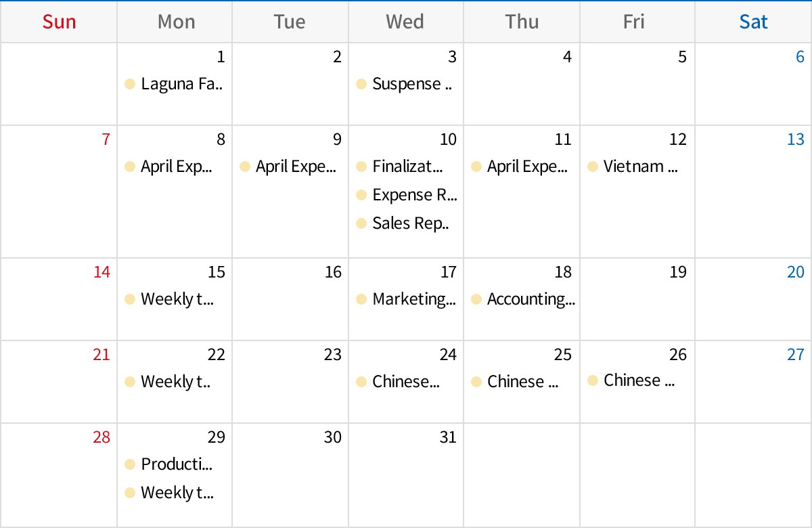Click the dot beside Expense R... on day 10
This screenshot has width=812, height=528.
[361, 194]
